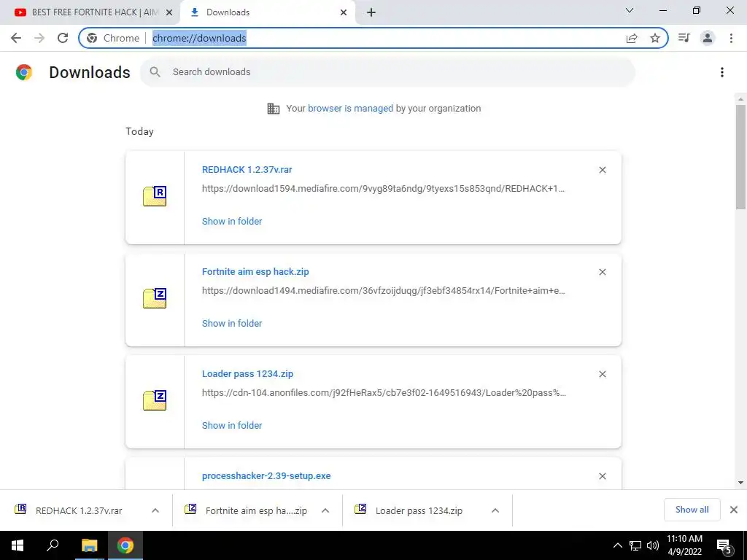Open the volume tray icon
Viewport: 747px width, 560px height.
pyautogui.click(x=653, y=545)
